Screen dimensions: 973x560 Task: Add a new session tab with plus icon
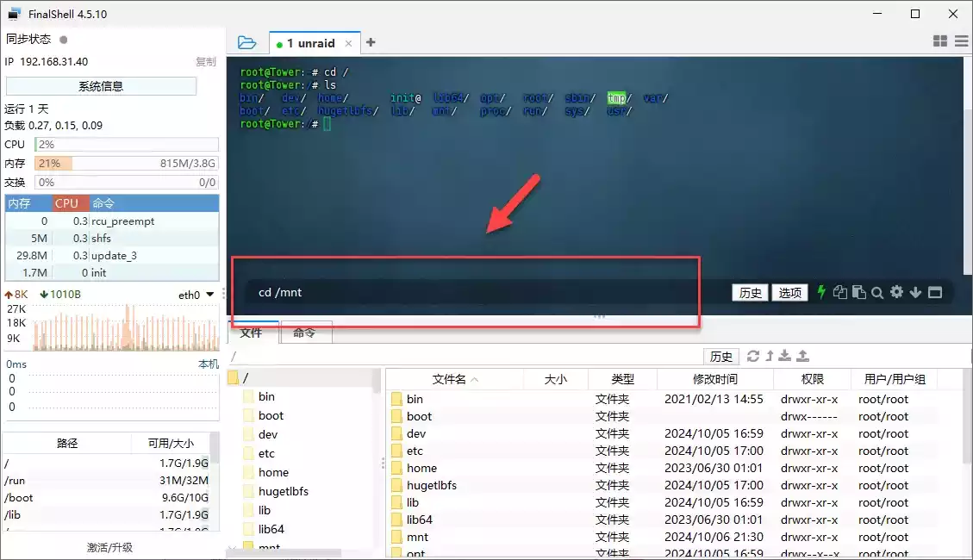pos(371,42)
